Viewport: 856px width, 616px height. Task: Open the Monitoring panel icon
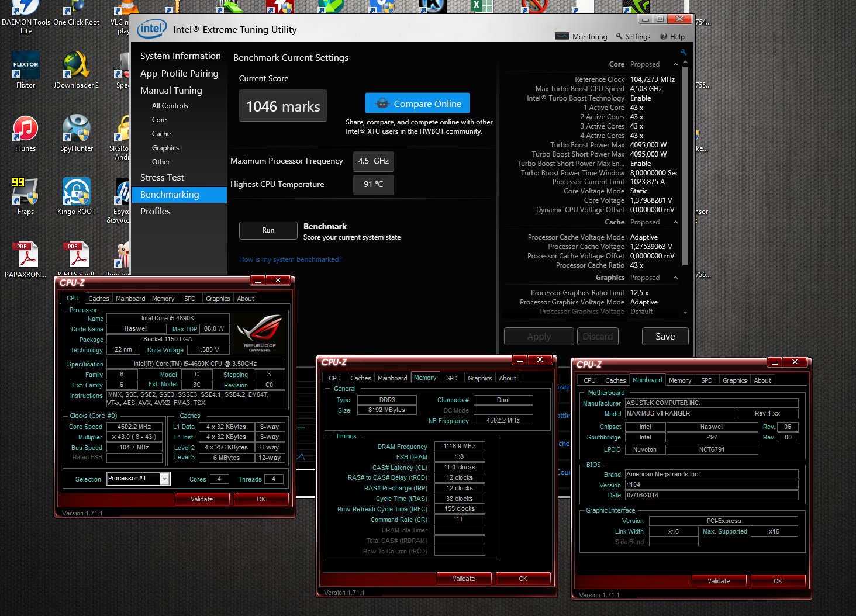click(561, 36)
